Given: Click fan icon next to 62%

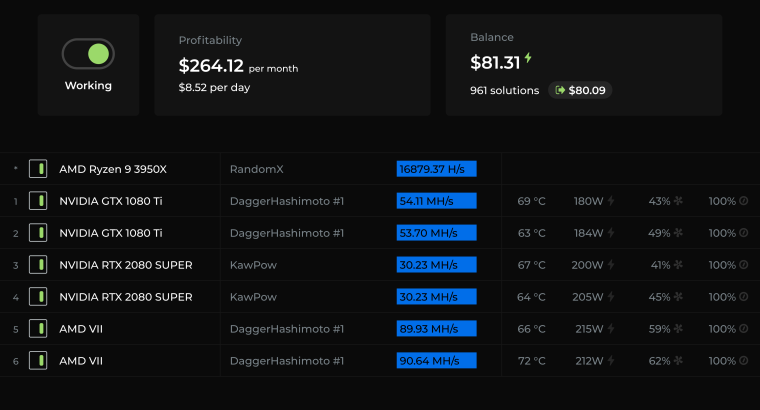Looking at the screenshot, I should click(x=678, y=361).
